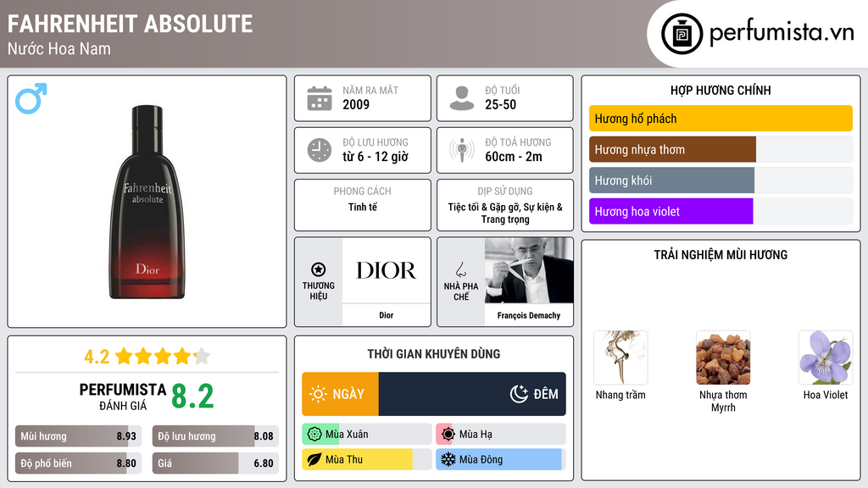This screenshot has width=868, height=488.
Task: Click the HỢP HƯƠNG CHÍNH heading
Action: point(721,90)
